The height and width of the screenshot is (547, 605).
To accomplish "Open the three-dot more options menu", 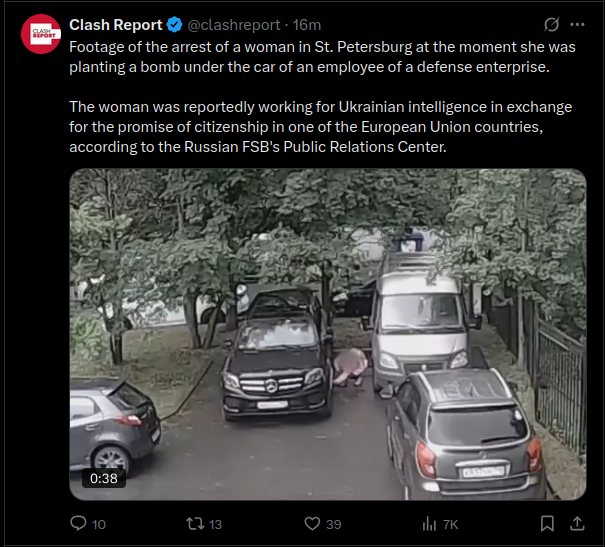I will (x=577, y=25).
